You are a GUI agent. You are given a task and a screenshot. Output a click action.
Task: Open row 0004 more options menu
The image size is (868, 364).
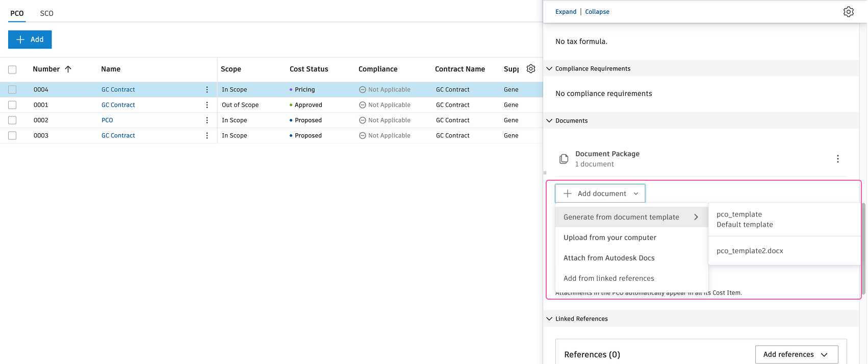(x=207, y=89)
